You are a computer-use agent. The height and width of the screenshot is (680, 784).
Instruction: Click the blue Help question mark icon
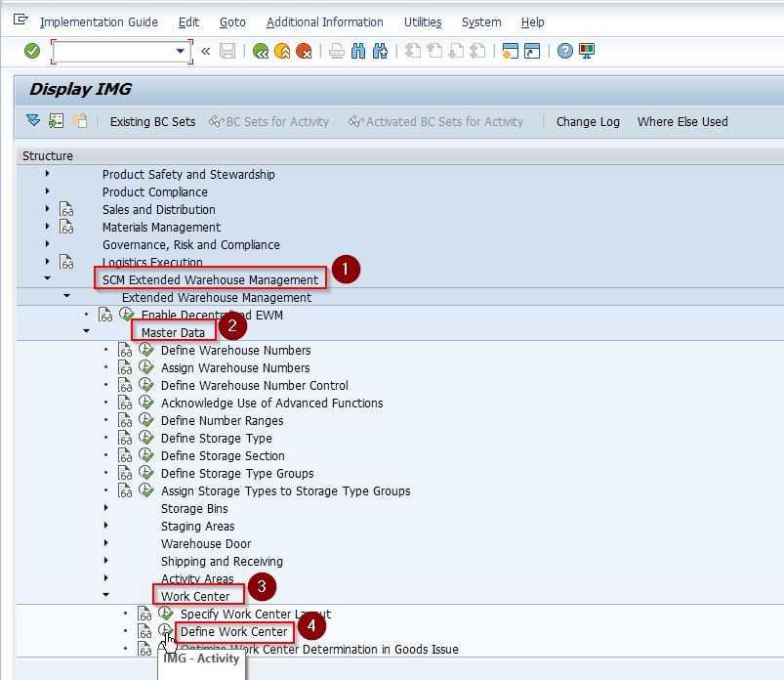click(565, 51)
